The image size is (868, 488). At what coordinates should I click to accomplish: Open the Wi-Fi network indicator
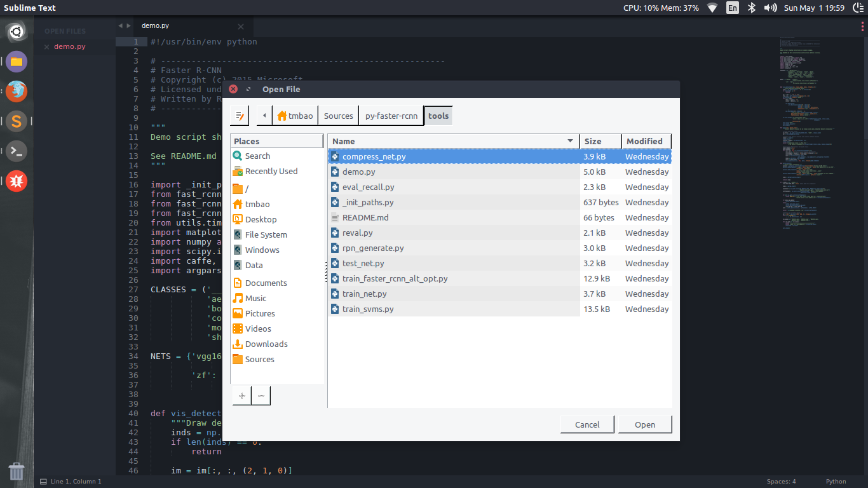tap(712, 8)
